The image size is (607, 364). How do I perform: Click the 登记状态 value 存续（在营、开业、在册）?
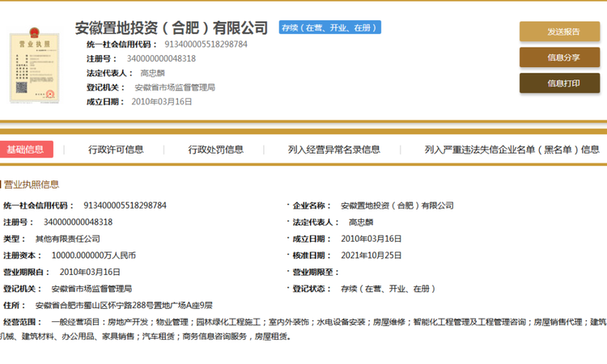pyautogui.click(x=388, y=289)
